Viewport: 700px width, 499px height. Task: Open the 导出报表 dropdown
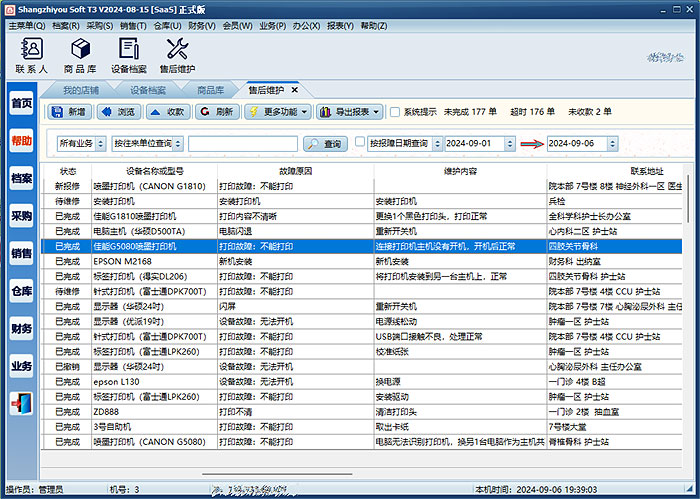(350, 112)
